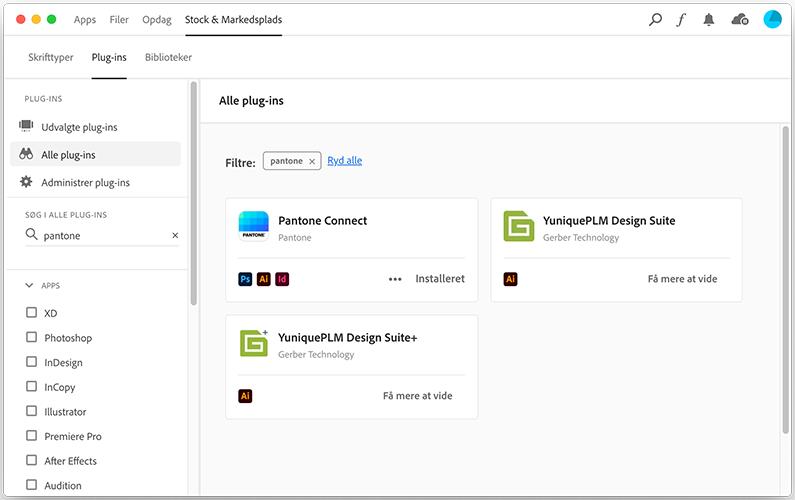Viewport: 795px width, 500px height.
Task: Select Stock & Markedsplads tab
Action: 233,20
